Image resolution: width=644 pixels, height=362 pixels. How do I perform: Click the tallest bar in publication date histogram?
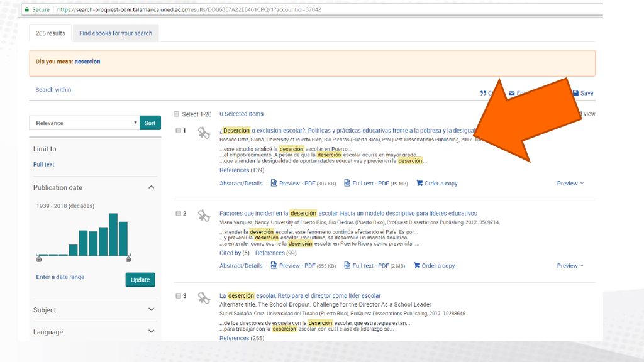coord(113,234)
